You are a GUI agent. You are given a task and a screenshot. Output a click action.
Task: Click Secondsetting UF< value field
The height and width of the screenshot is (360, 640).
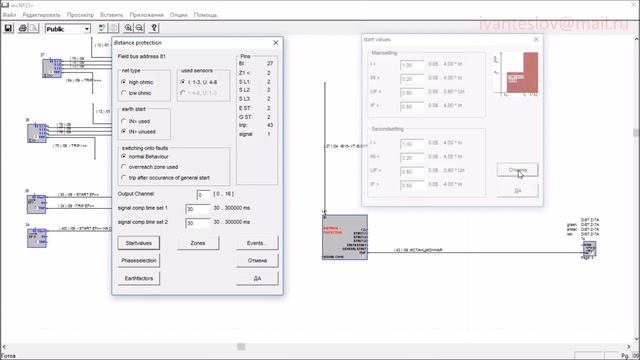pyautogui.click(x=412, y=171)
